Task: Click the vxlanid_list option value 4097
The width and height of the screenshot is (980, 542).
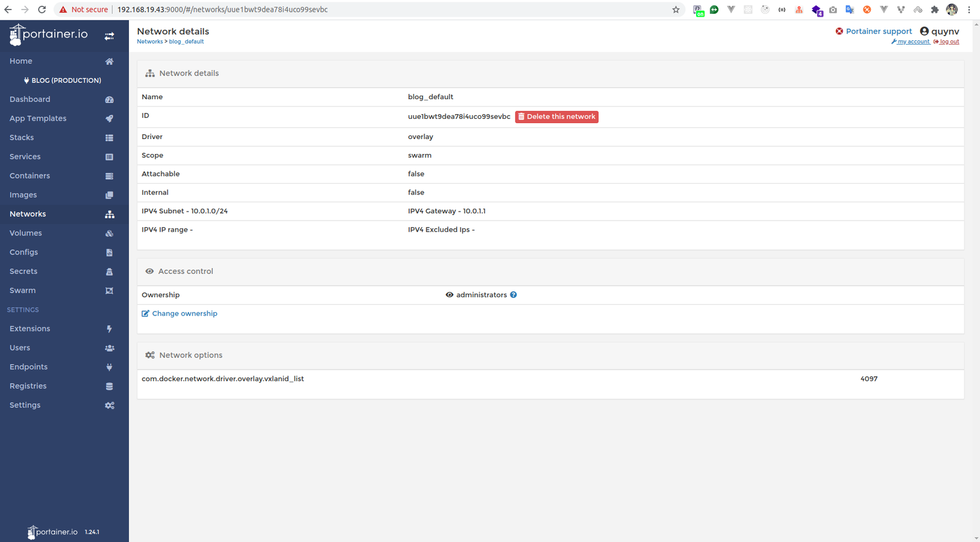Action: tap(869, 379)
